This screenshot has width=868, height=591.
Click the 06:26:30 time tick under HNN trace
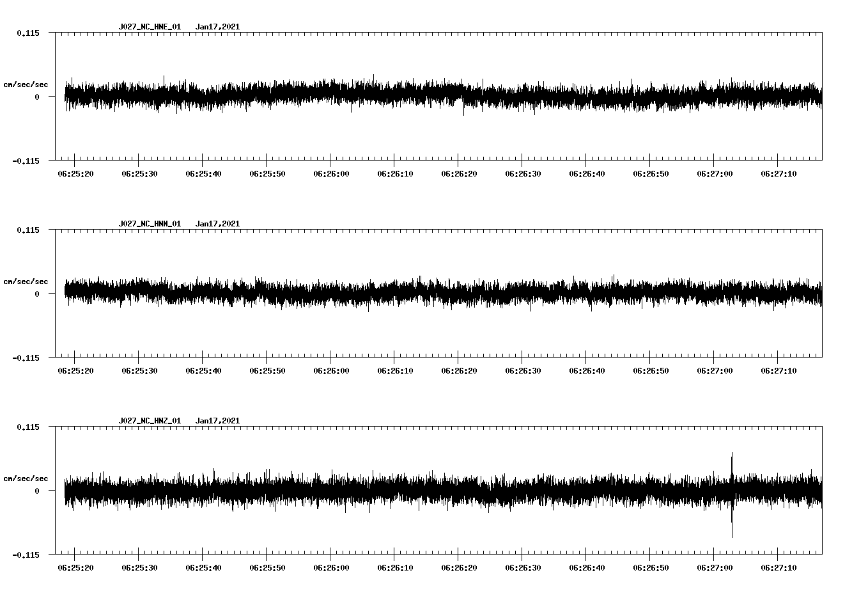pos(523,370)
